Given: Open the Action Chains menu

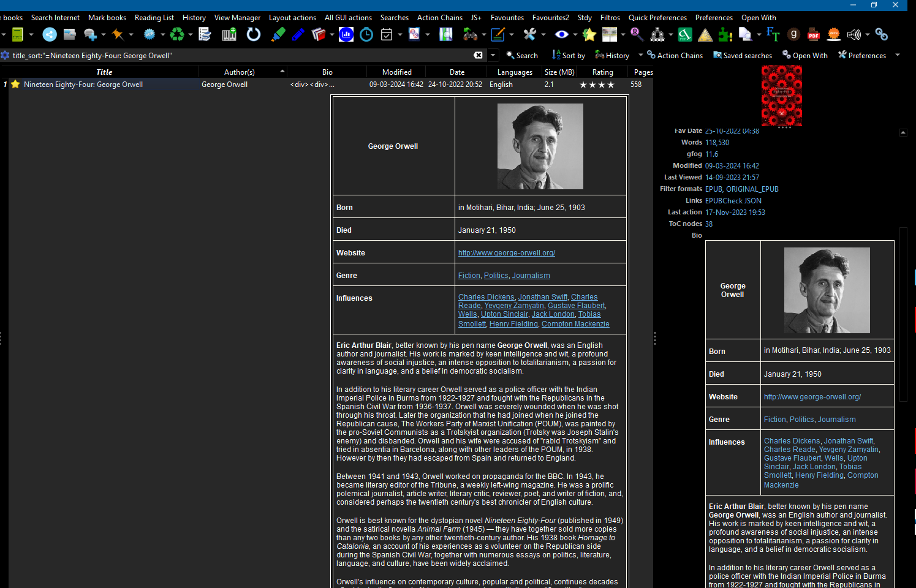Looking at the screenshot, I should tap(440, 18).
